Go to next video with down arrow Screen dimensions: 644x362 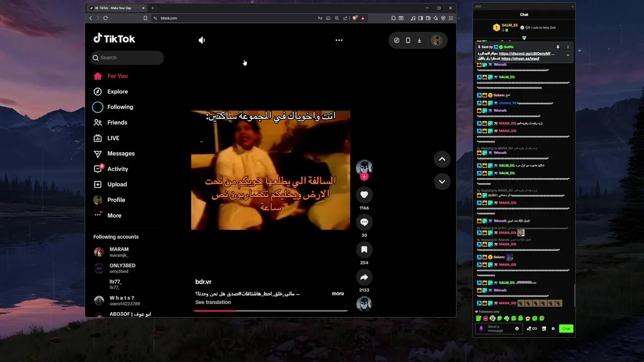442,182
